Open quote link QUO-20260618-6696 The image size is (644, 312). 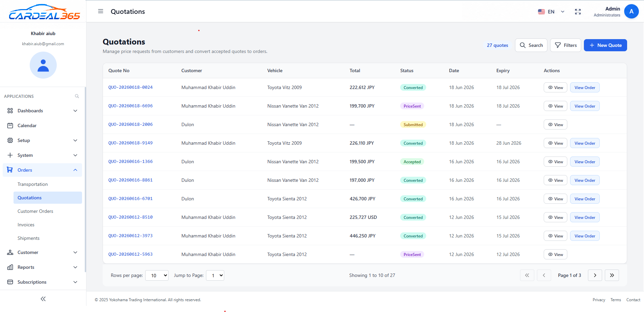point(130,106)
